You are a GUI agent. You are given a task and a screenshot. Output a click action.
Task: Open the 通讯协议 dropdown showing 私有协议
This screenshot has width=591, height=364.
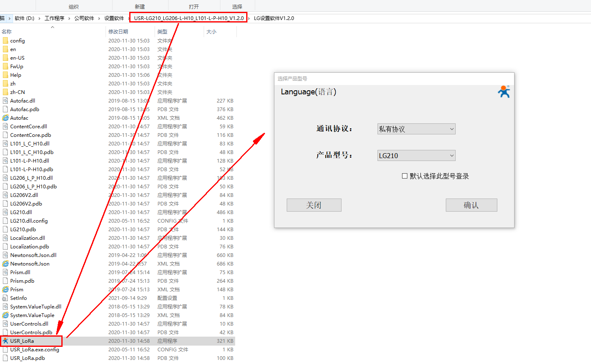pyautogui.click(x=416, y=129)
